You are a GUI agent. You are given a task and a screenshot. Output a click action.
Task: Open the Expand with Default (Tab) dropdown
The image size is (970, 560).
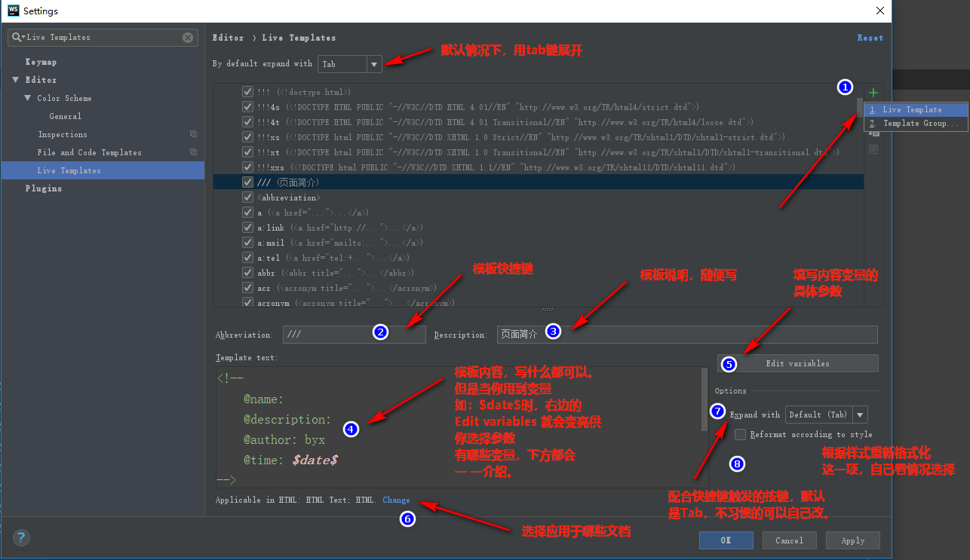point(826,415)
